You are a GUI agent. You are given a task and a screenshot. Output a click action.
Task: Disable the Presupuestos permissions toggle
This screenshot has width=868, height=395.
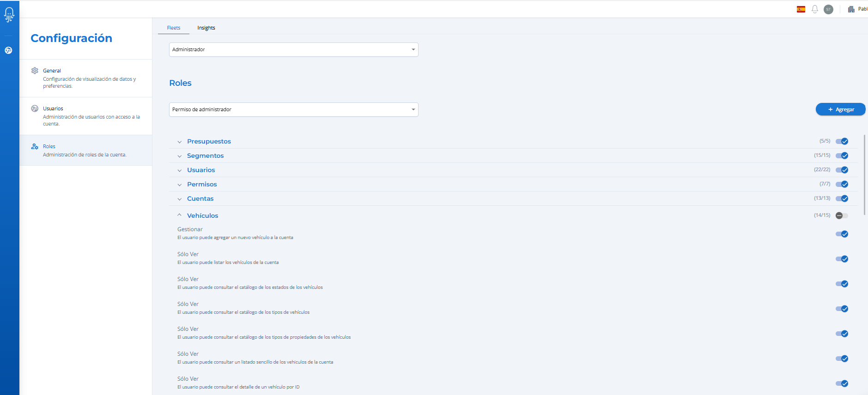pyautogui.click(x=842, y=141)
